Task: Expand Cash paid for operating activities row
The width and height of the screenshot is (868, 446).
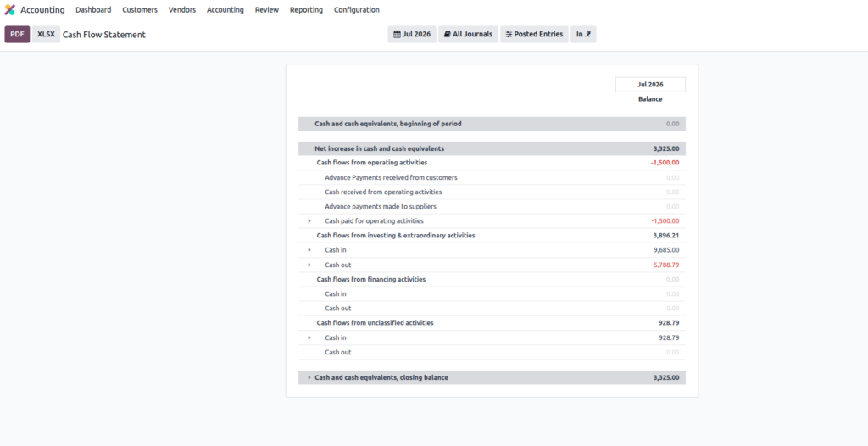Action: coord(309,221)
